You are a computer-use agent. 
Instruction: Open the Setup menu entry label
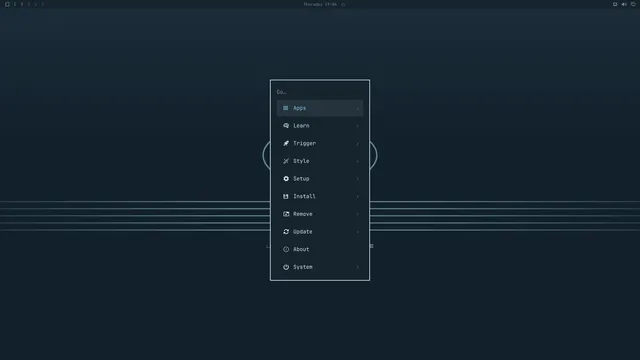[301, 179]
